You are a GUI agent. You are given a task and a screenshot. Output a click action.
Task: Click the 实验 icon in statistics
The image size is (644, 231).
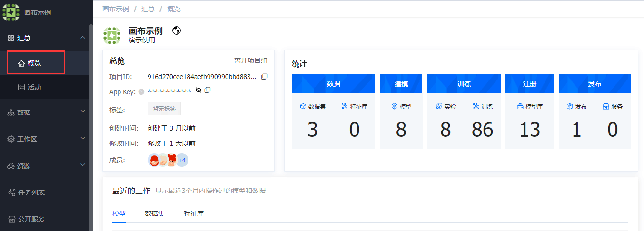tap(439, 106)
